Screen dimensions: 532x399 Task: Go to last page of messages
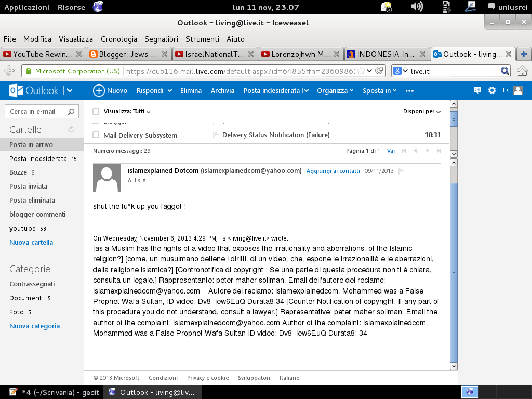coord(438,151)
